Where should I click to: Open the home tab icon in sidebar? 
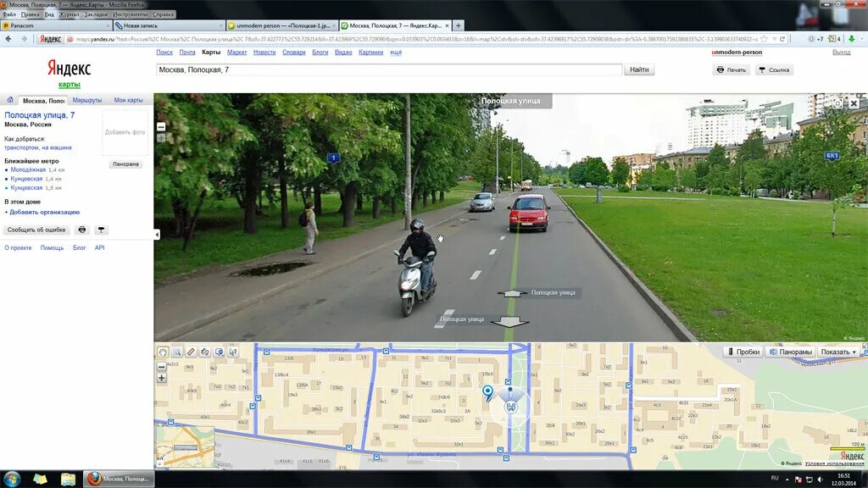(x=10, y=100)
